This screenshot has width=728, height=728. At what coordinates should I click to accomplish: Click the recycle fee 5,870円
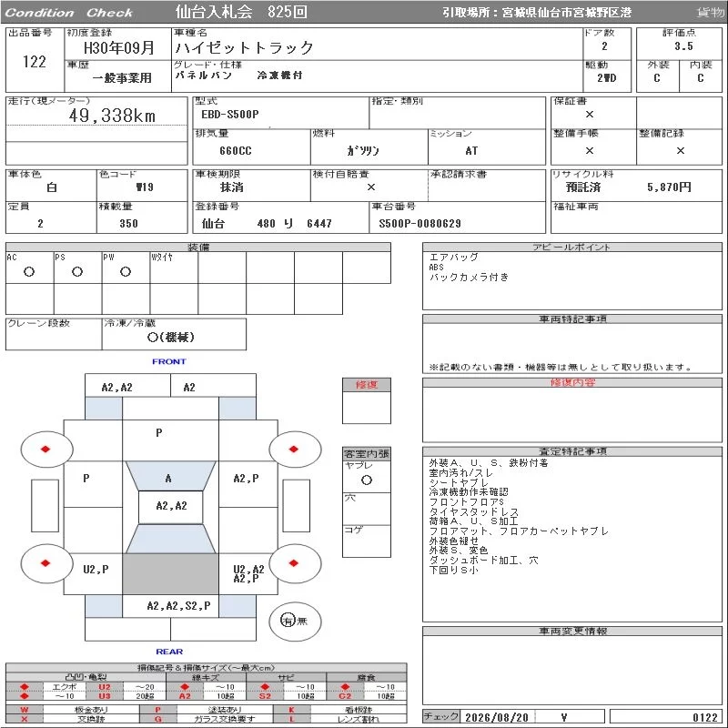[x=669, y=187]
